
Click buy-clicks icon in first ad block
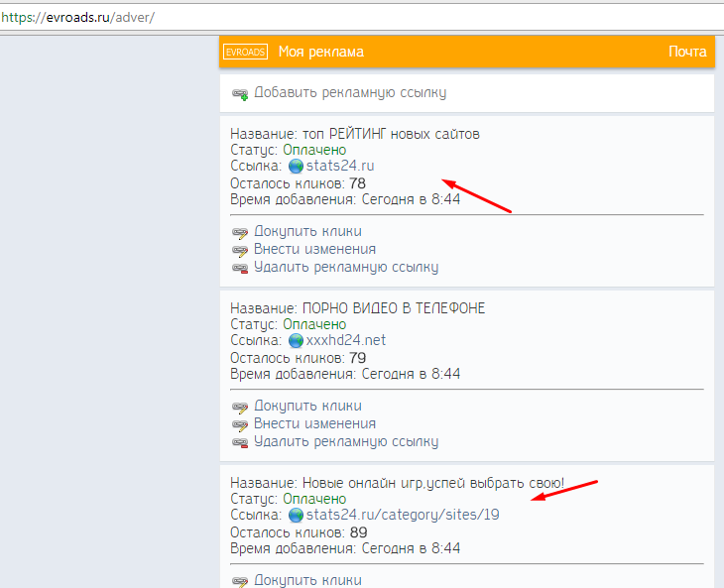pyautogui.click(x=240, y=232)
